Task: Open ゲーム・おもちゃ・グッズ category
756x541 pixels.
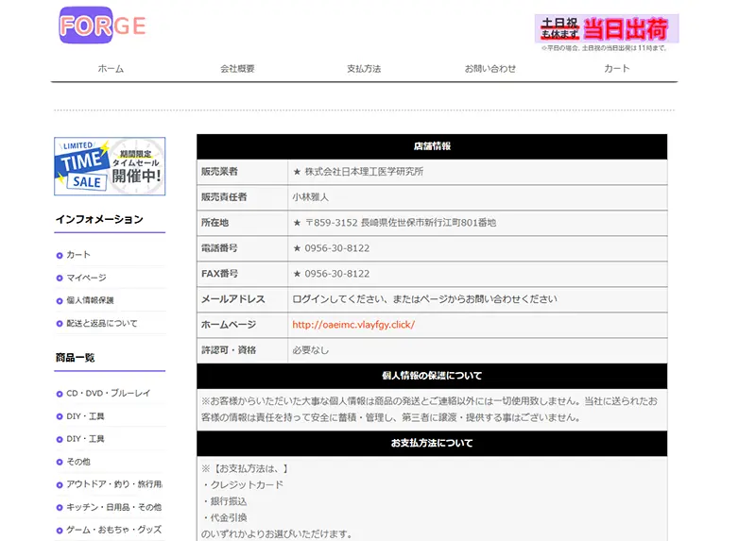Action: (113, 530)
